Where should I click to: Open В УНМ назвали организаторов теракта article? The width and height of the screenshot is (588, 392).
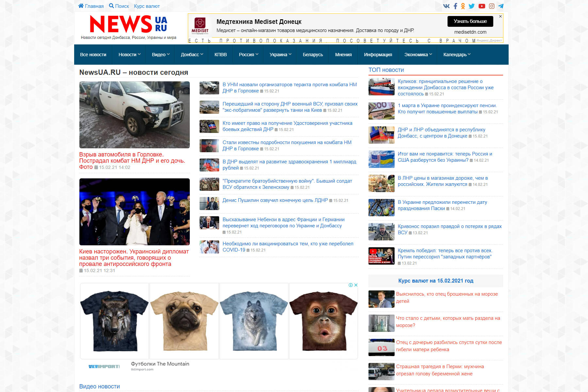pos(289,88)
